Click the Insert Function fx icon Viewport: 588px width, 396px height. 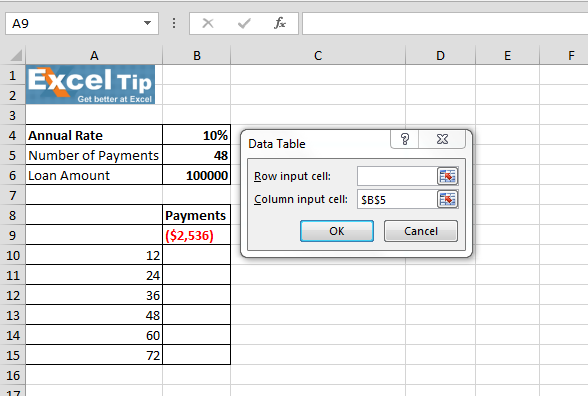pos(279,23)
